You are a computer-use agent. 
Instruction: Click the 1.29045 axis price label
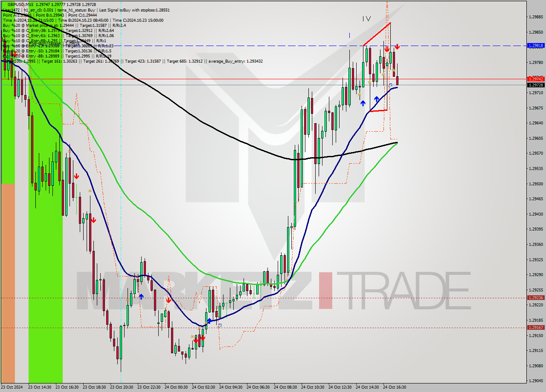point(536,380)
